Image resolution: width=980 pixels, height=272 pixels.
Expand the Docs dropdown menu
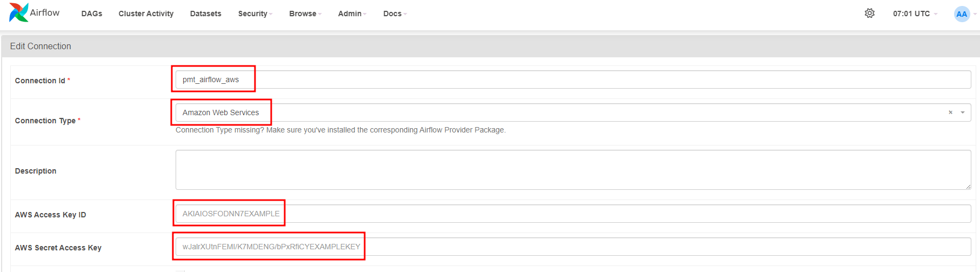395,14
